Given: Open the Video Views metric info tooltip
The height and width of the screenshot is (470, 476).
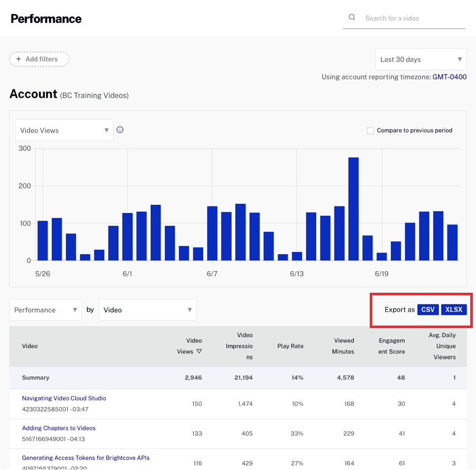Looking at the screenshot, I should pos(120,130).
